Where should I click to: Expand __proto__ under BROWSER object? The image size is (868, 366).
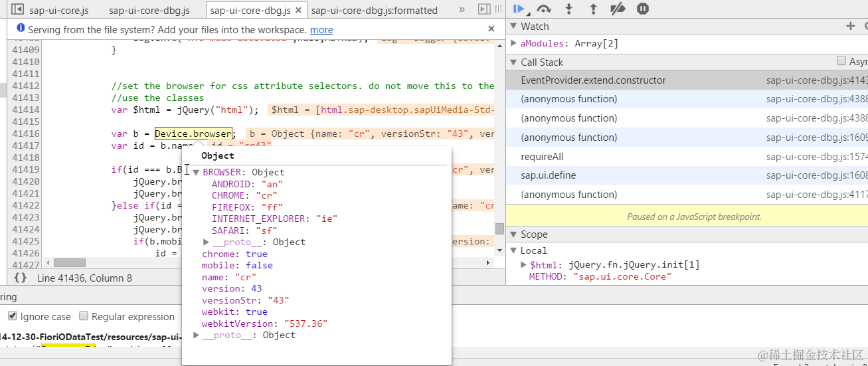tap(206, 242)
